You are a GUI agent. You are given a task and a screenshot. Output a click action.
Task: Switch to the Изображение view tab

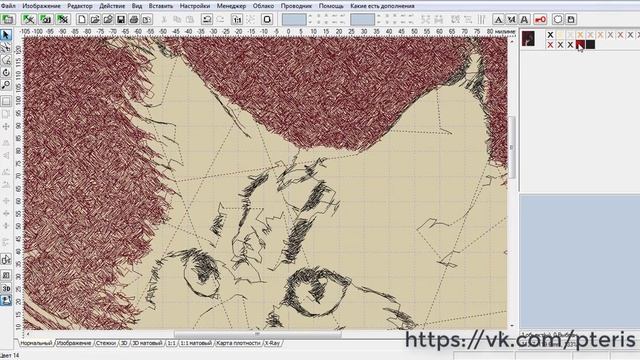(74, 343)
